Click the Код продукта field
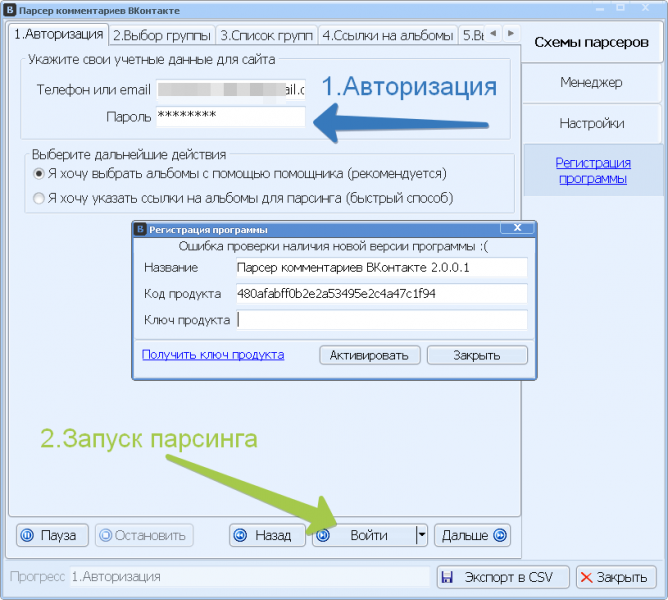 click(x=382, y=294)
